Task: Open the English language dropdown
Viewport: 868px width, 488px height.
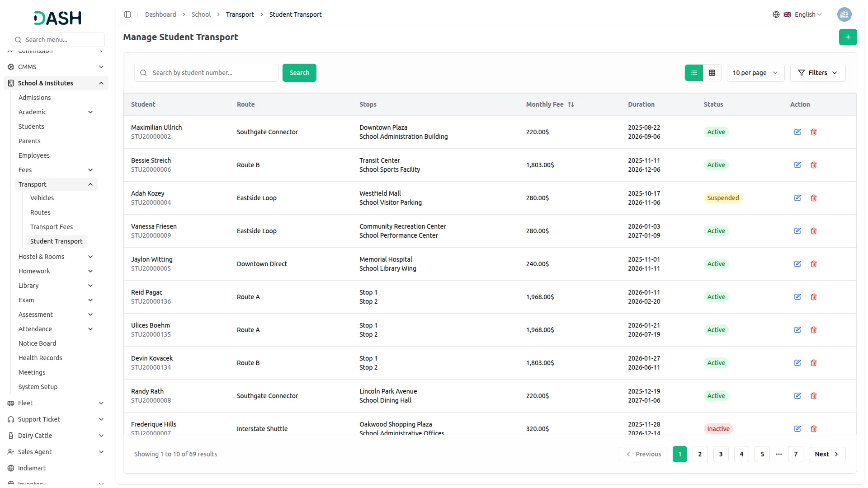Action: point(797,14)
